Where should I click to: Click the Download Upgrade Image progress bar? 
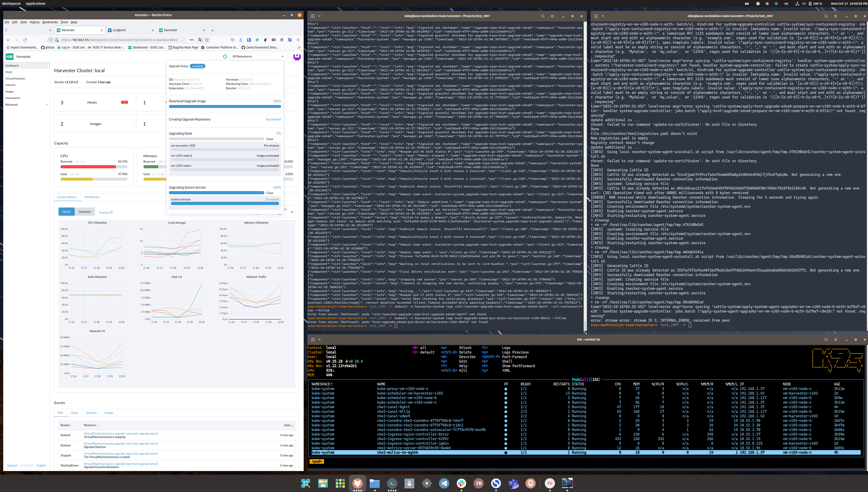[224, 106]
